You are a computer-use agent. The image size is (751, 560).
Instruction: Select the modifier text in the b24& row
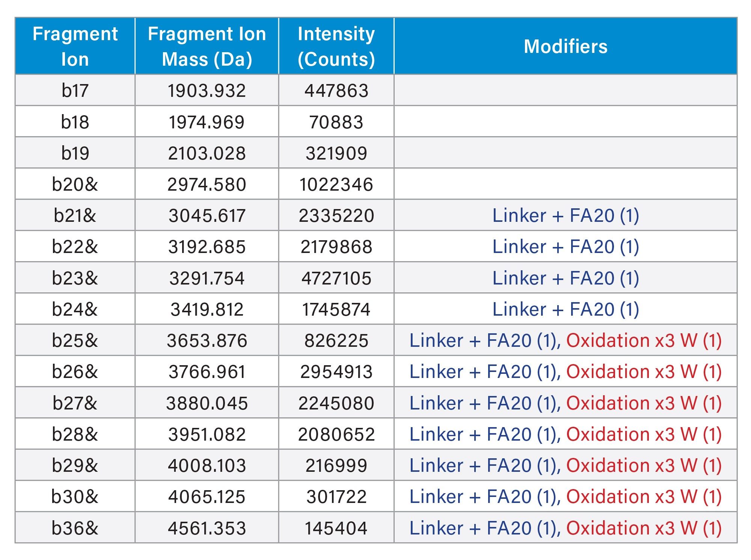click(x=566, y=309)
